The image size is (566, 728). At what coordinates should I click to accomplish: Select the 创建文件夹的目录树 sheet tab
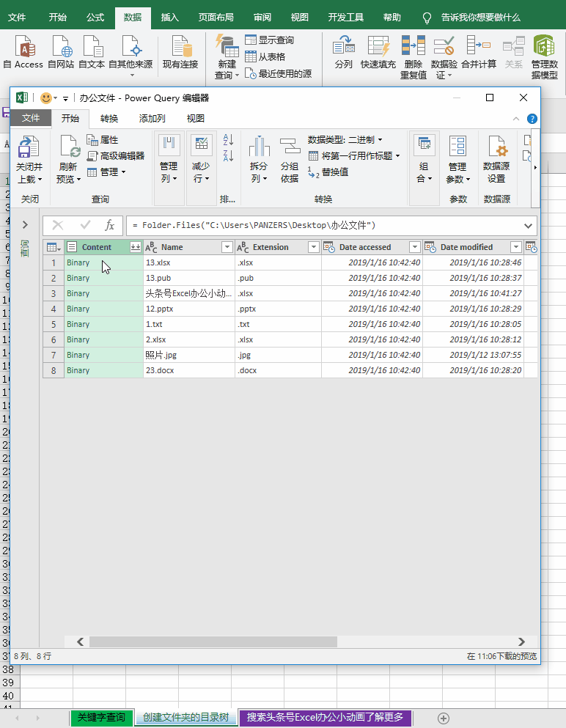(185, 717)
